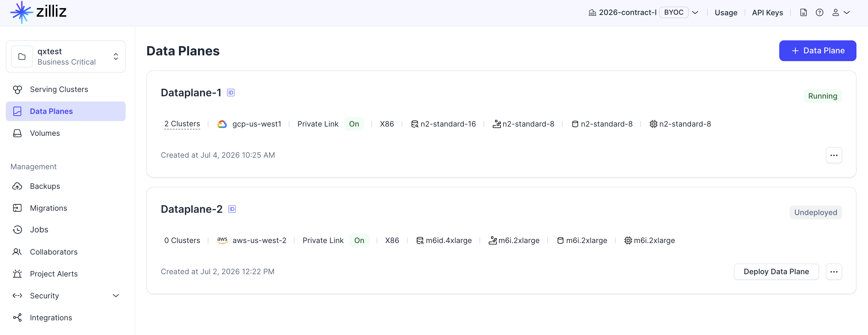Click the Jobs clock icon
Viewport: 868px width, 335px height.
(x=18, y=229)
